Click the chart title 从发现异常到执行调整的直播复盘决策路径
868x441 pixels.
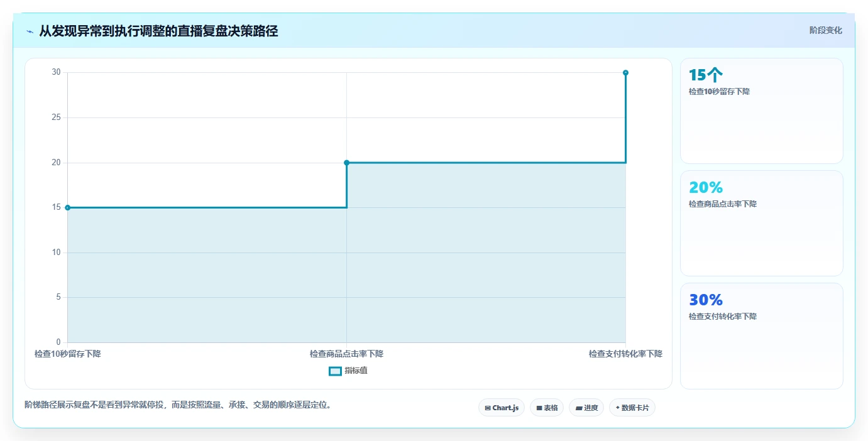[x=158, y=31]
